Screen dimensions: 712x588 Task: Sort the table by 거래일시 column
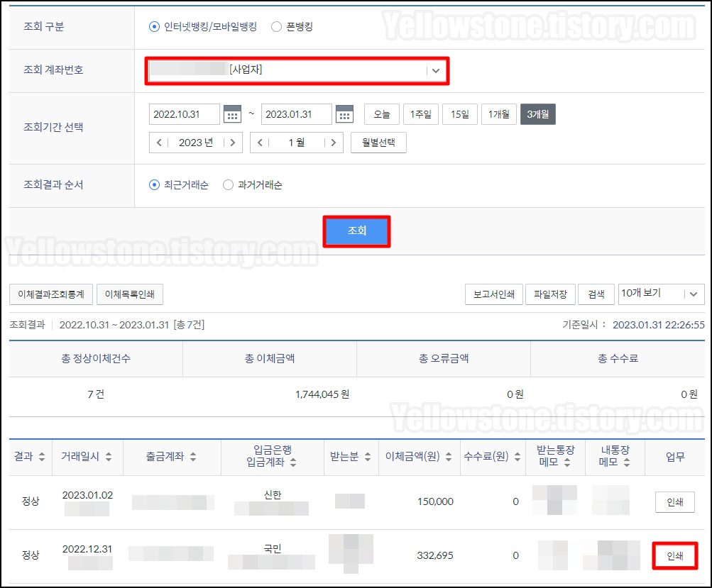point(108,457)
